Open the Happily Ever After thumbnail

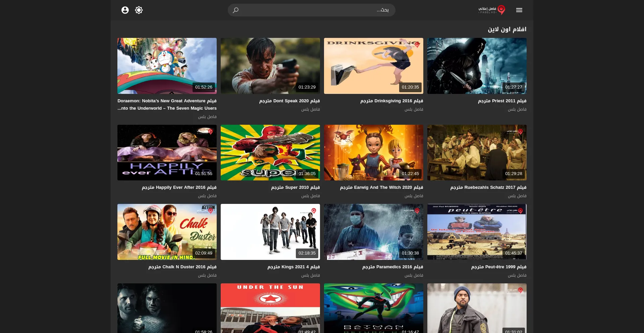pyautogui.click(x=167, y=153)
